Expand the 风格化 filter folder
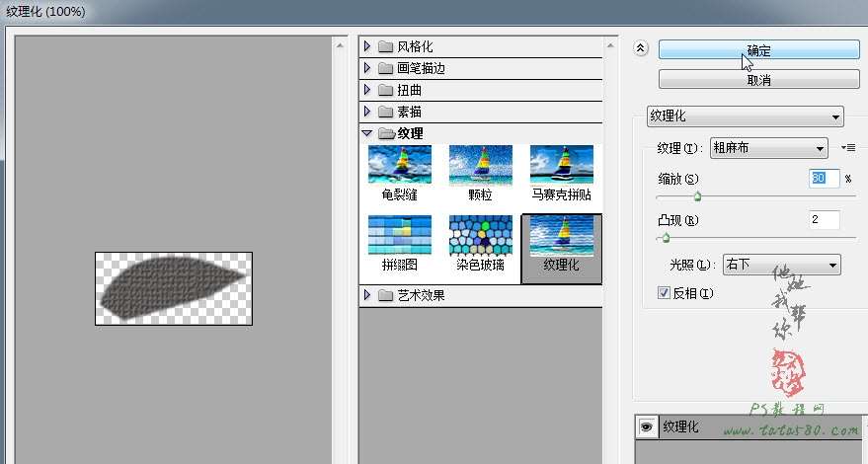The height and width of the screenshot is (464, 868). (368, 46)
